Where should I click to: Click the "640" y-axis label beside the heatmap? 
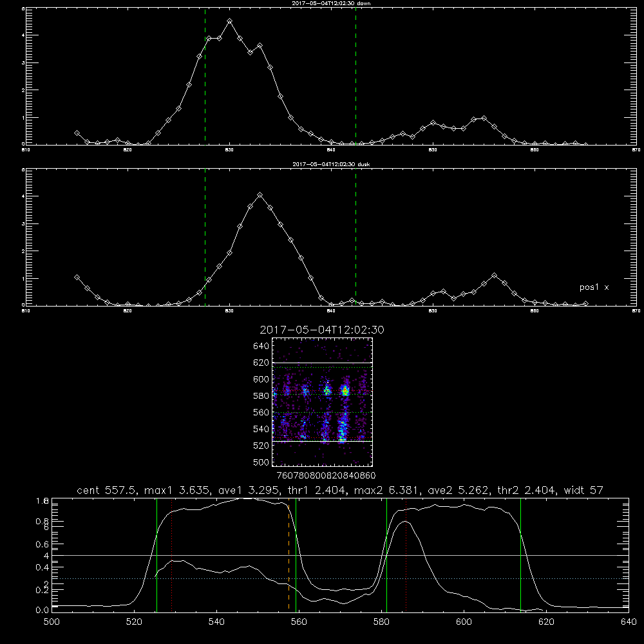[x=261, y=346]
